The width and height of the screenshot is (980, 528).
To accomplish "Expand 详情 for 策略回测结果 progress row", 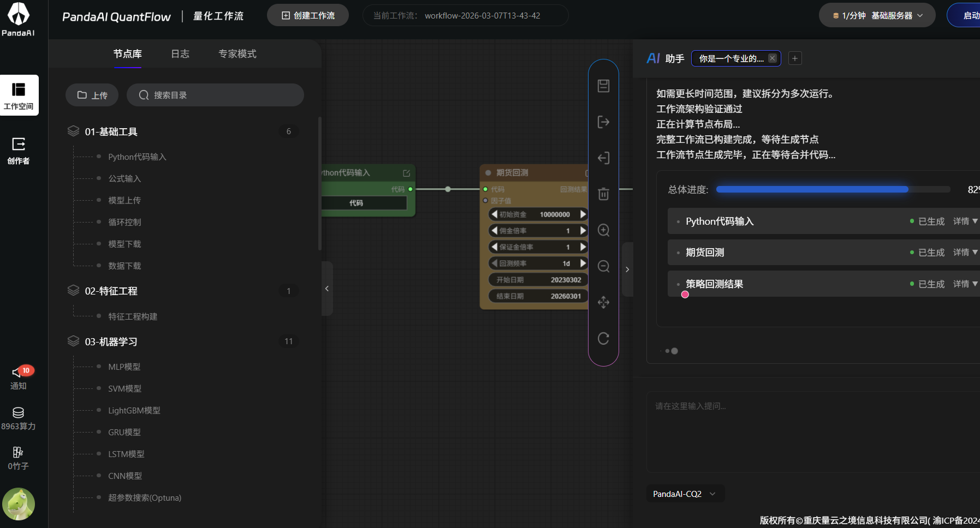I will [965, 284].
